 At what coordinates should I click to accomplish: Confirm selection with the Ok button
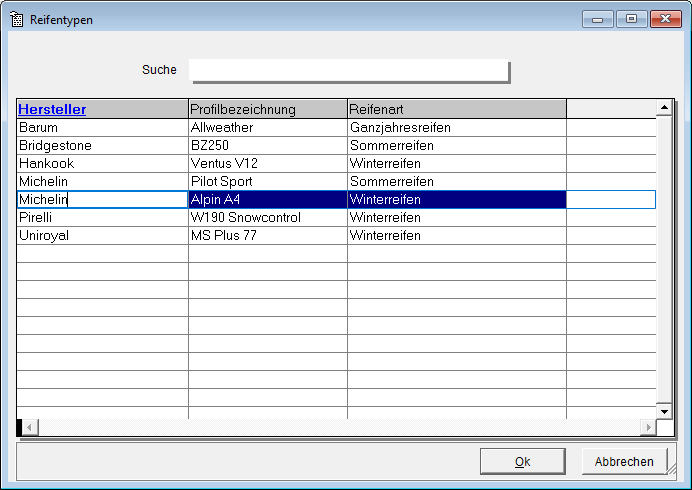[x=523, y=461]
